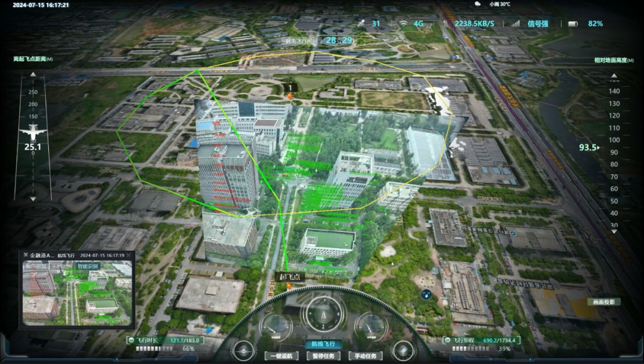Toggle 智能识别 in the video preview
The image size is (644, 364).
coord(89,266)
